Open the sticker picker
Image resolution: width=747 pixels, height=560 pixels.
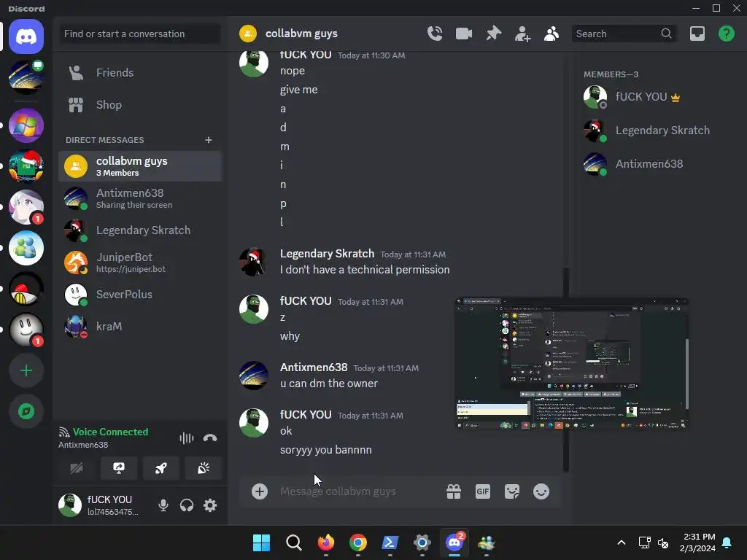(x=512, y=491)
